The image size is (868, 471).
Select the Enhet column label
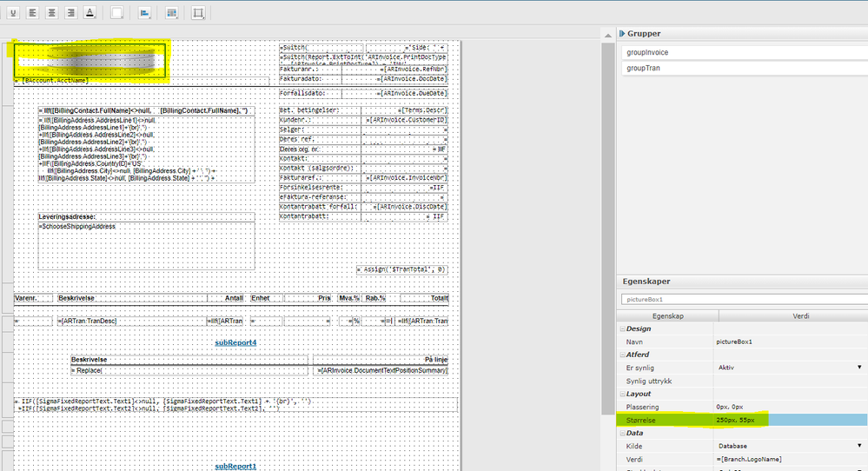[266, 298]
